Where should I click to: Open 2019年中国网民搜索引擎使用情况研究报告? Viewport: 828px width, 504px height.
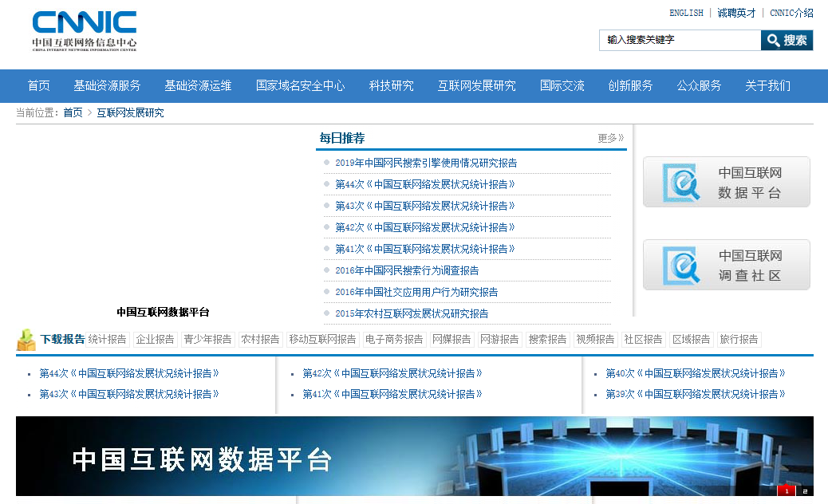[x=426, y=163]
